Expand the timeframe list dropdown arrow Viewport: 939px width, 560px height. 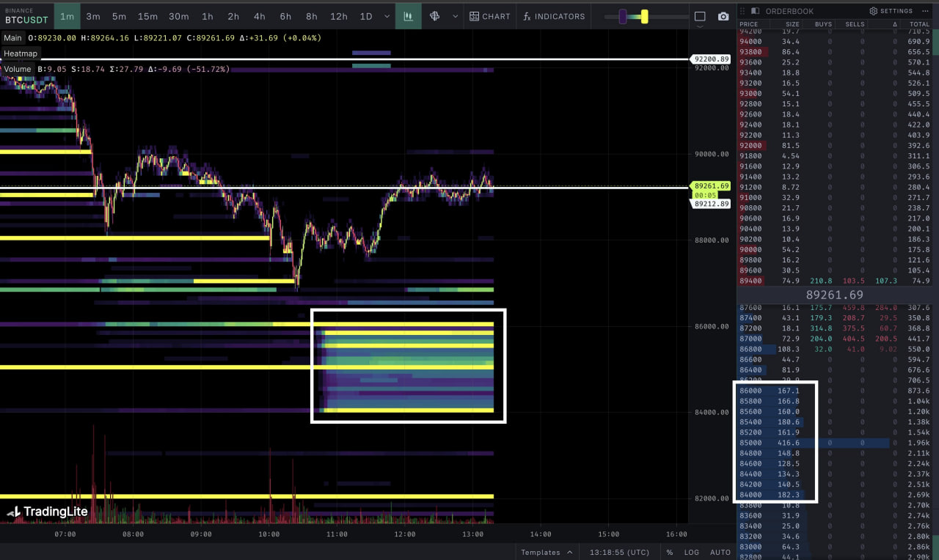point(387,16)
